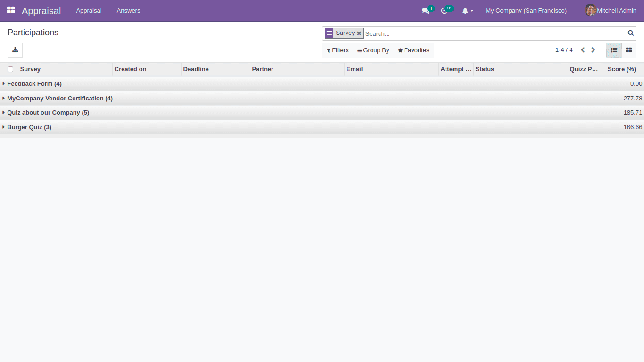The image size is (644, 362).
Task: Switch to the Answers section
Action: point(128,10)
